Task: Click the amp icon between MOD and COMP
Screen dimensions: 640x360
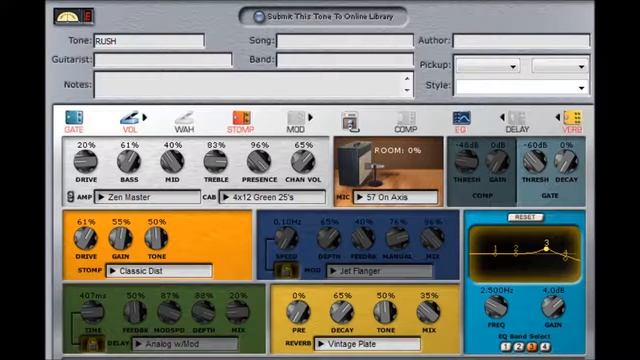Action: click(x=350, y=121)
